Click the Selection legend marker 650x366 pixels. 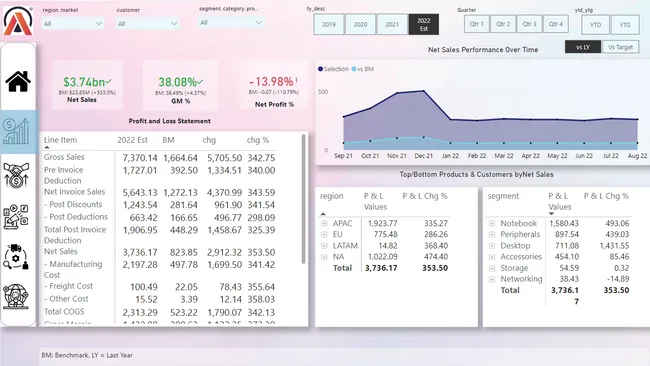tap(320, 69)
